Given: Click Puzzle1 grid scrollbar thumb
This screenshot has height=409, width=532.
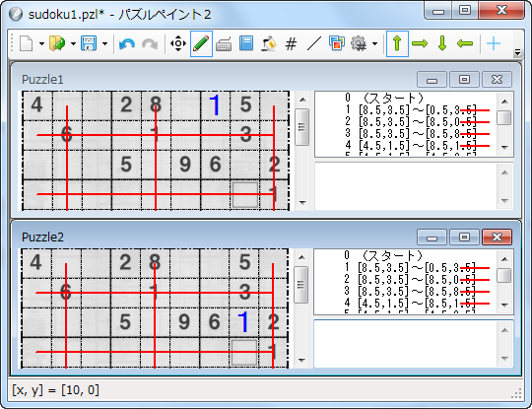Looking at the screenshot, I should click(302, 127).
